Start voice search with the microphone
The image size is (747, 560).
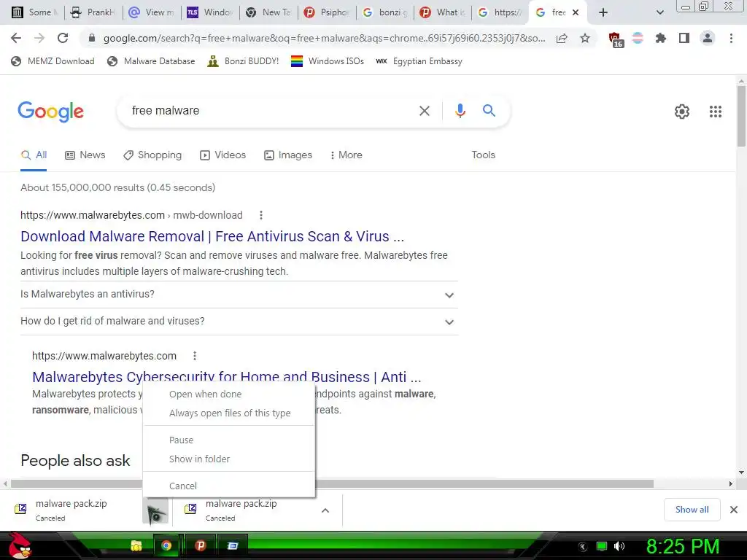point(460,111)
